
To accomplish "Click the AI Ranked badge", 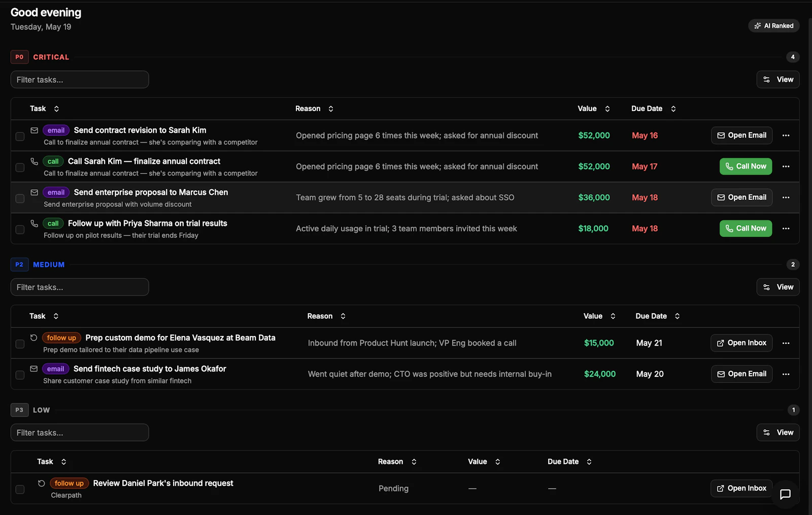I will pyautogui.click(x=773, y=26).
